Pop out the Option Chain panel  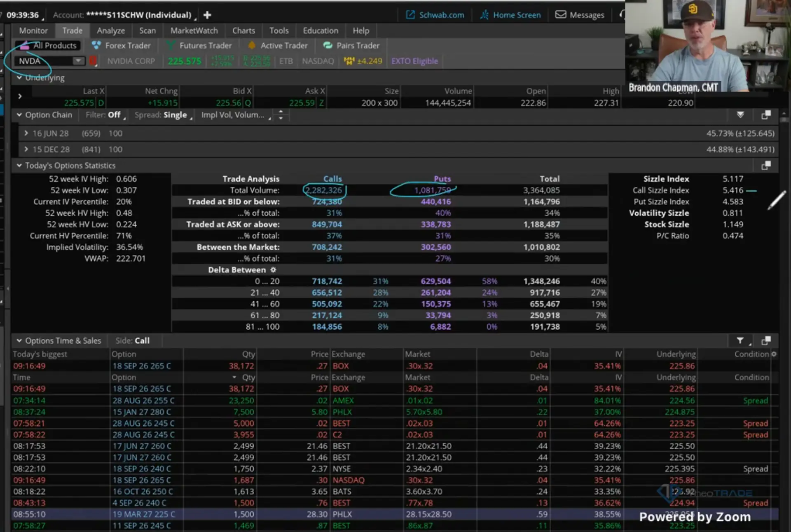pyautogui.click(x=766, y=115)
